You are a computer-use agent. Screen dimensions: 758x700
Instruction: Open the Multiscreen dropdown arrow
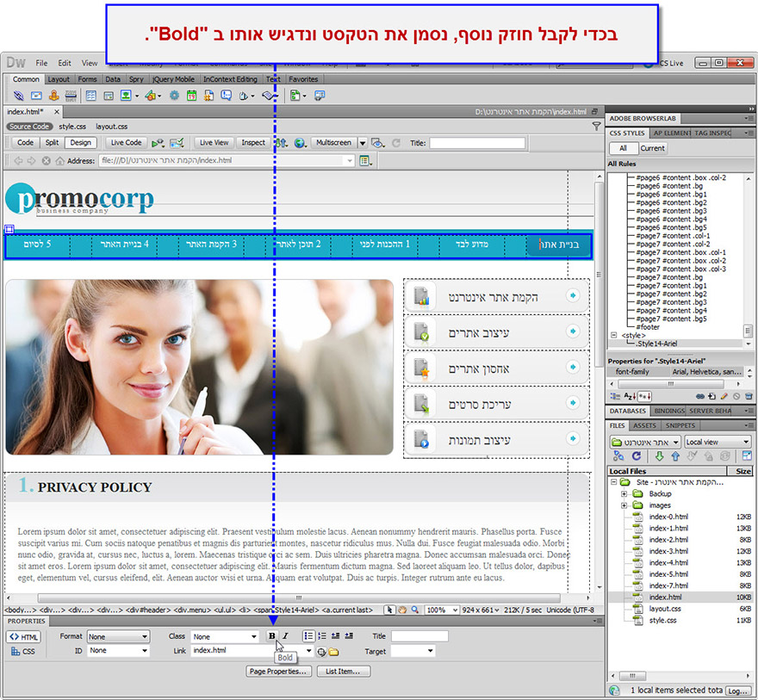pos(363,143)
